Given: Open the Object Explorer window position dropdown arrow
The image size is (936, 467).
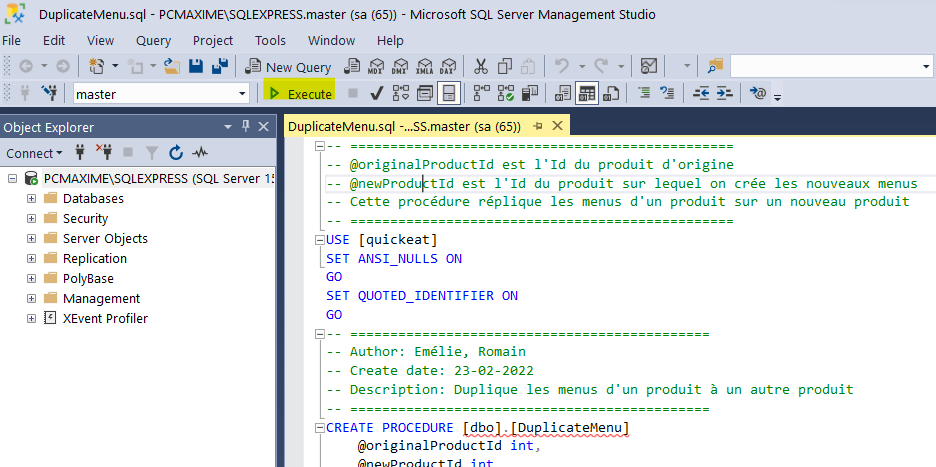Looking at the screenshot, I should click(227, 127).
